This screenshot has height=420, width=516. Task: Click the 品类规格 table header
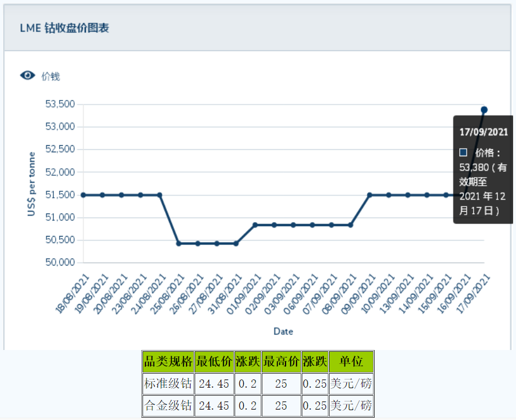click(x=168, y=362)
